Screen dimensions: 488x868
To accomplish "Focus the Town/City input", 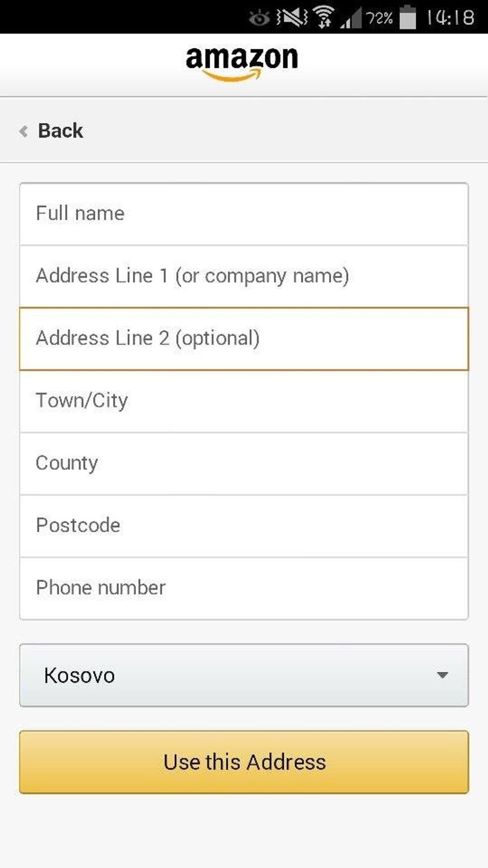I will [x=244, y=401].
